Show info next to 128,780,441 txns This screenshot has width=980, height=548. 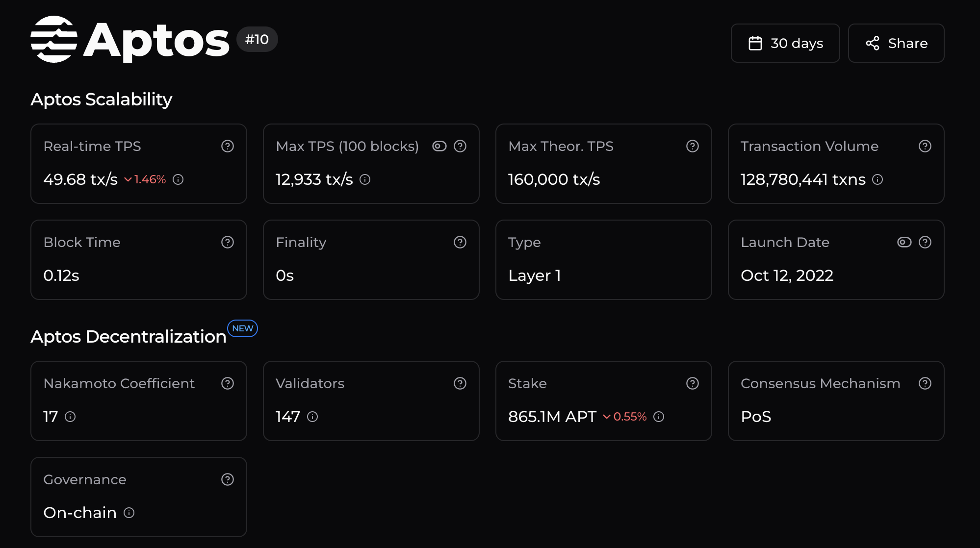[877, 179]
